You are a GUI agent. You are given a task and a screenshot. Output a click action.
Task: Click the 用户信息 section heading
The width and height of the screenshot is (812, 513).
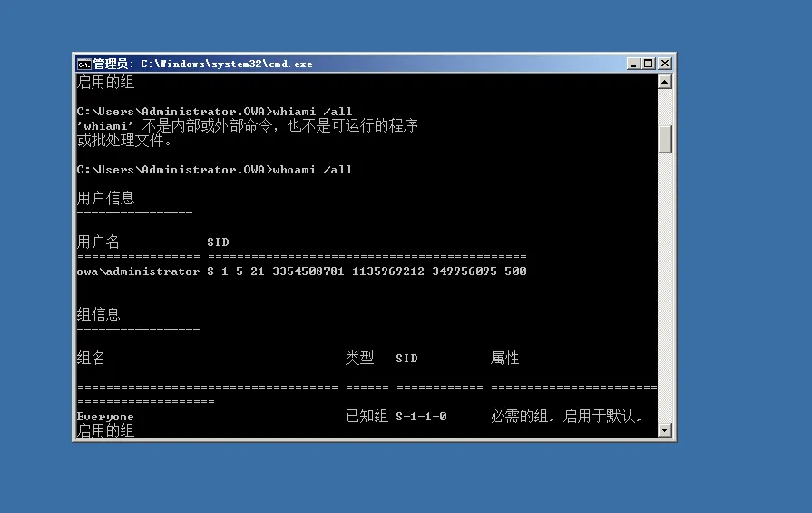click(105, 198)
